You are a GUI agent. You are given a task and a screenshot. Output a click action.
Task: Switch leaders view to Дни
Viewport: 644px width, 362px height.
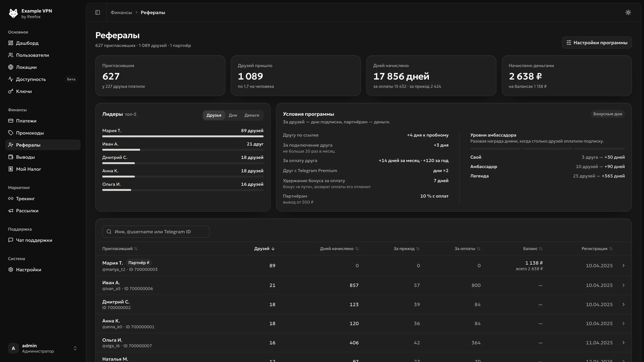click(x=233, y=115)
